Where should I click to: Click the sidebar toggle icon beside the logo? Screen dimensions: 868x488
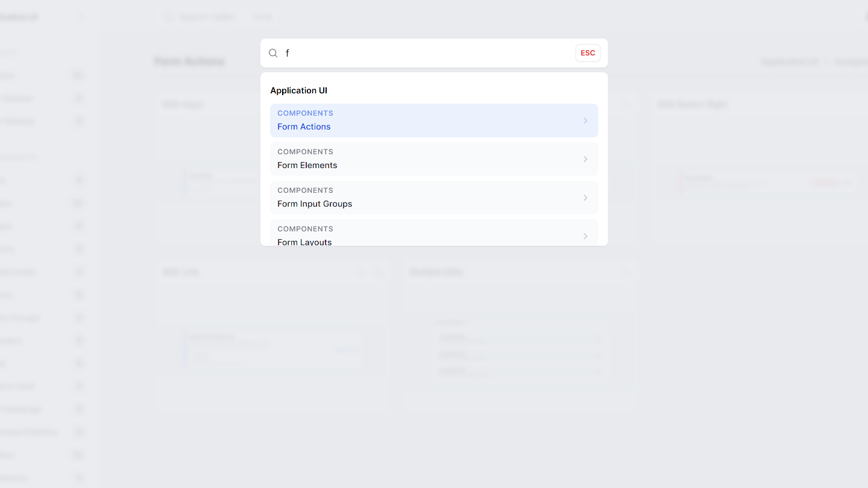81,17
